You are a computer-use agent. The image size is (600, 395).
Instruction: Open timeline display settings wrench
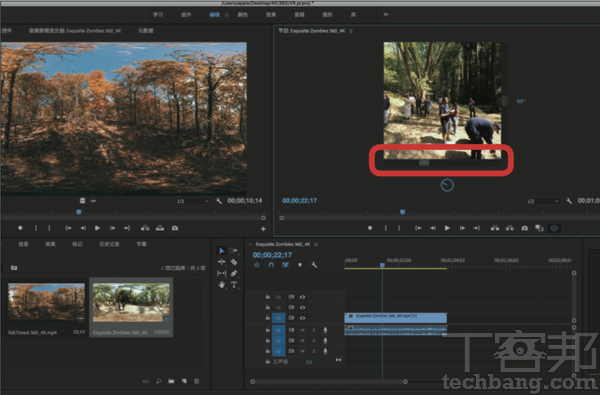[x=314, y=265]
